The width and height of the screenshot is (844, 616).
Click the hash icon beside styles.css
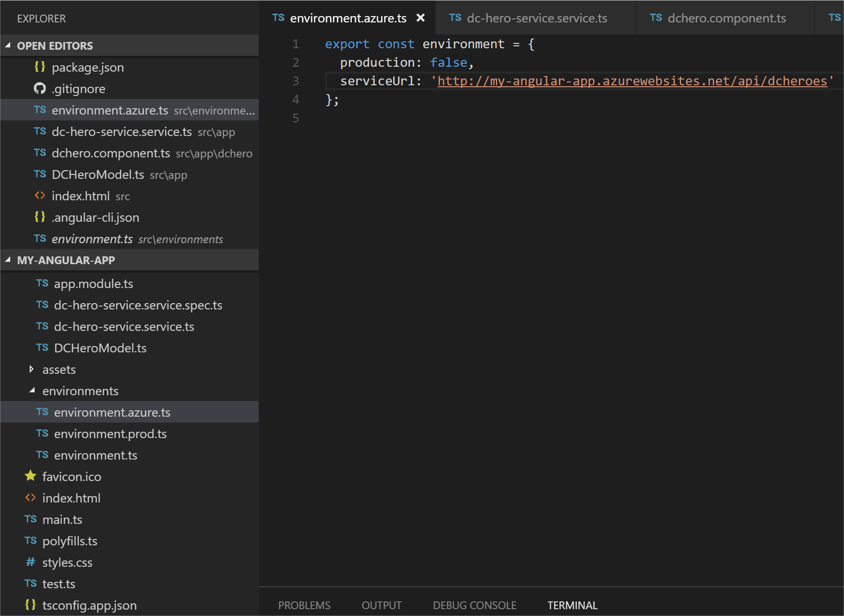coord(30,562)
